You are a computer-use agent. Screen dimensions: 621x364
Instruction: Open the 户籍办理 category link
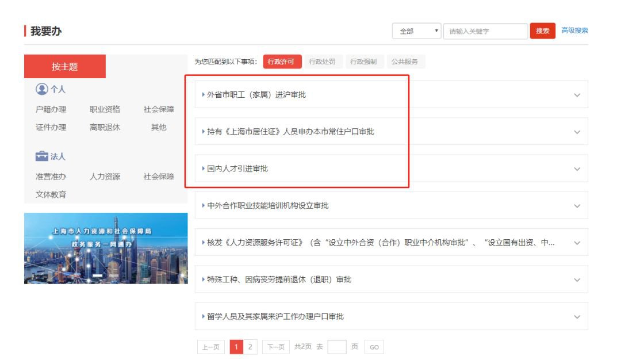pos(51,109)
